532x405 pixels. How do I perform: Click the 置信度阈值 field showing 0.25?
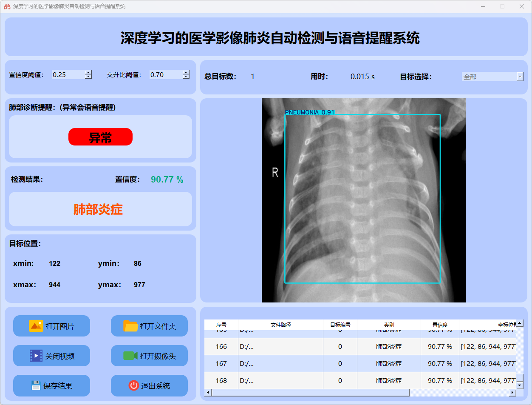pyautogui.click(x=68, y=74)
